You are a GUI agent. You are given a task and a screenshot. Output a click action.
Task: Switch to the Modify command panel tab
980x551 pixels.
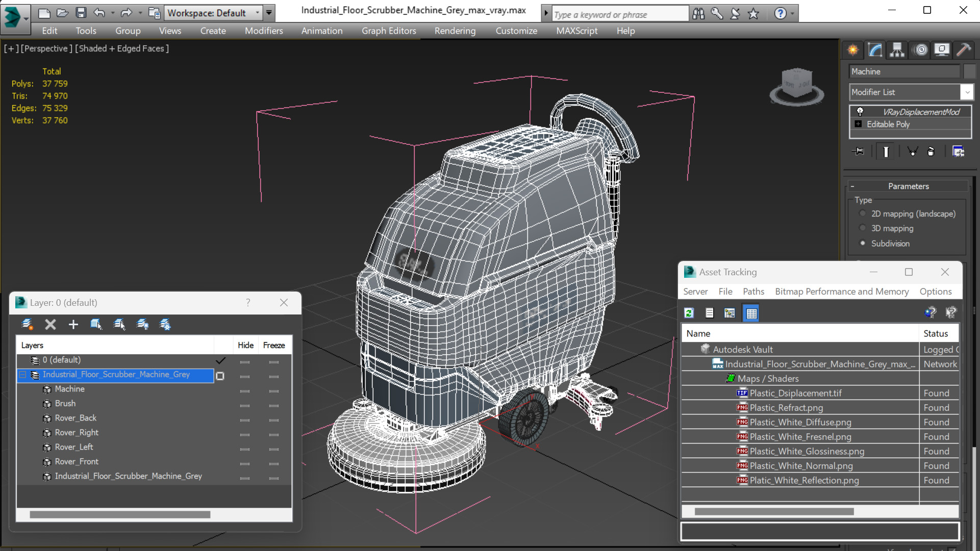pos(875,50)
